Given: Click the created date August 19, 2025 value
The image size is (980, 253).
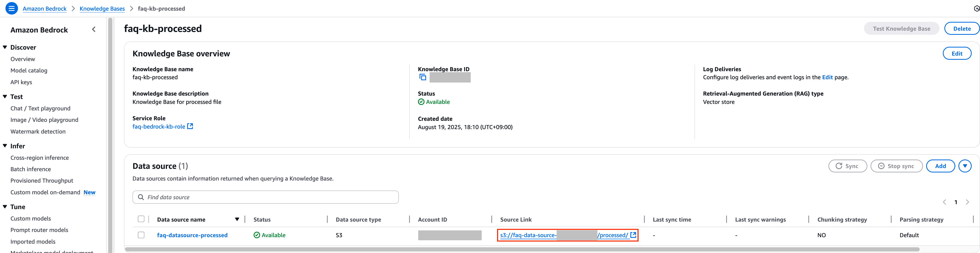Looking at the screenshot, I should [465, 127].
